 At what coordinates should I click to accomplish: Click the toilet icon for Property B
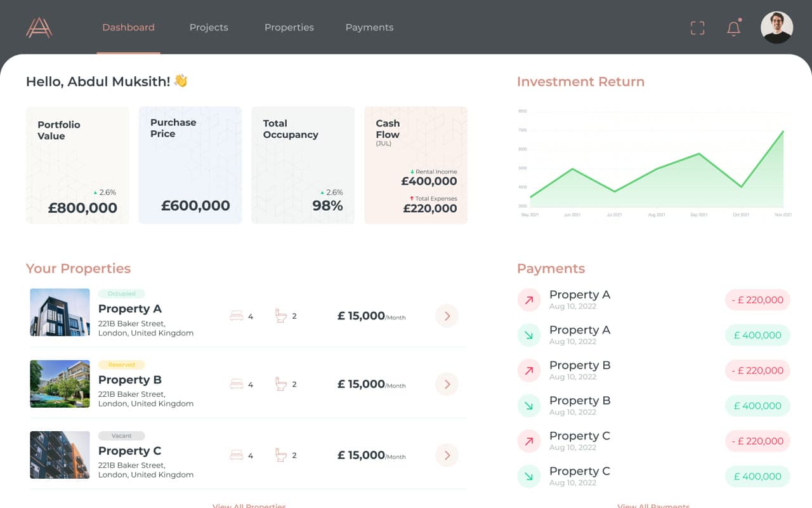click(281, 384)
